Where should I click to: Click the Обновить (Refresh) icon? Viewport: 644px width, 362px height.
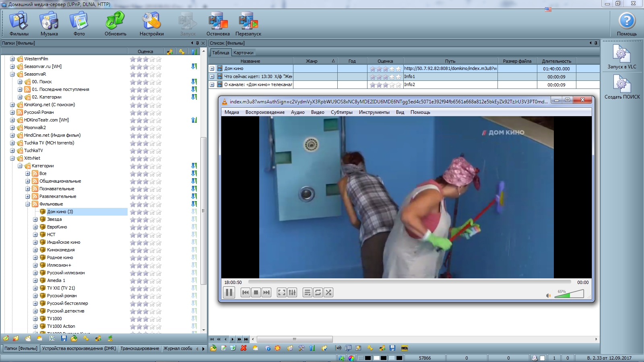click(x=116, y=23)
